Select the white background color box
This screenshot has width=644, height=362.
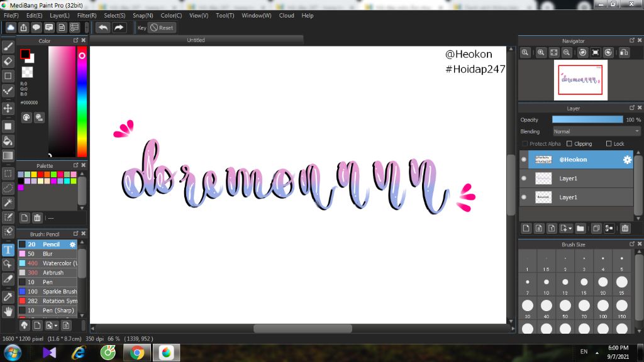(31, 59)
